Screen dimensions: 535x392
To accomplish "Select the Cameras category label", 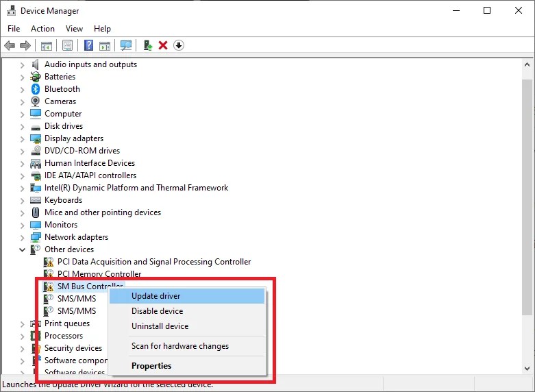I will click(60, 101).
